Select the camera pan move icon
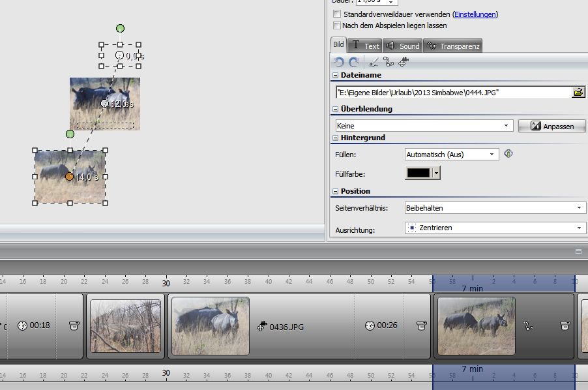 [x=404, y=63]
